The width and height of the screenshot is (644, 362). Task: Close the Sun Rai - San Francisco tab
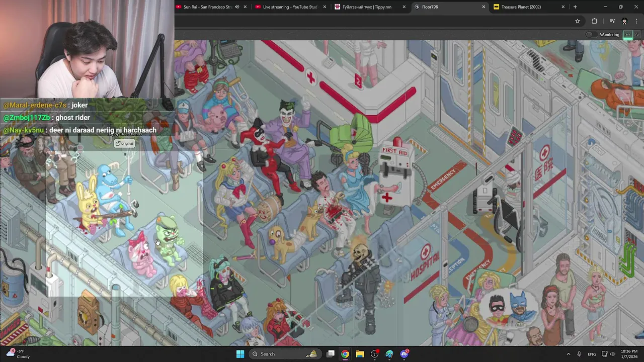(246, 7)
